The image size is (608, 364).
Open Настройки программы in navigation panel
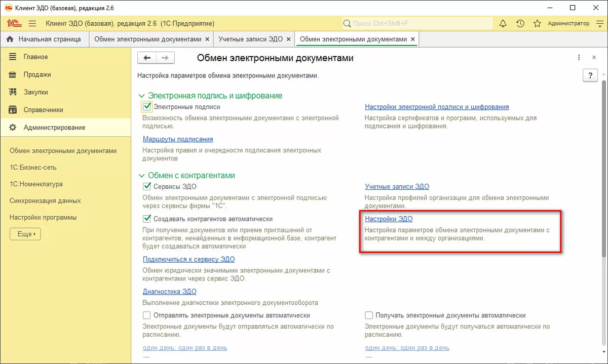pyautogui.click(x=43, y=217)
